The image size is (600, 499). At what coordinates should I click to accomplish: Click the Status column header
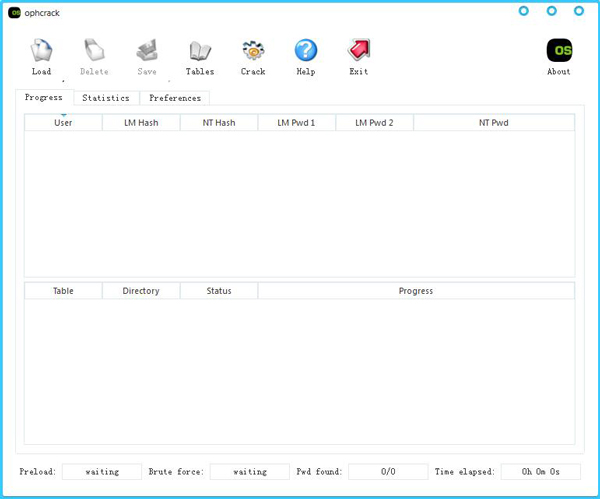(x=219, y=291)
